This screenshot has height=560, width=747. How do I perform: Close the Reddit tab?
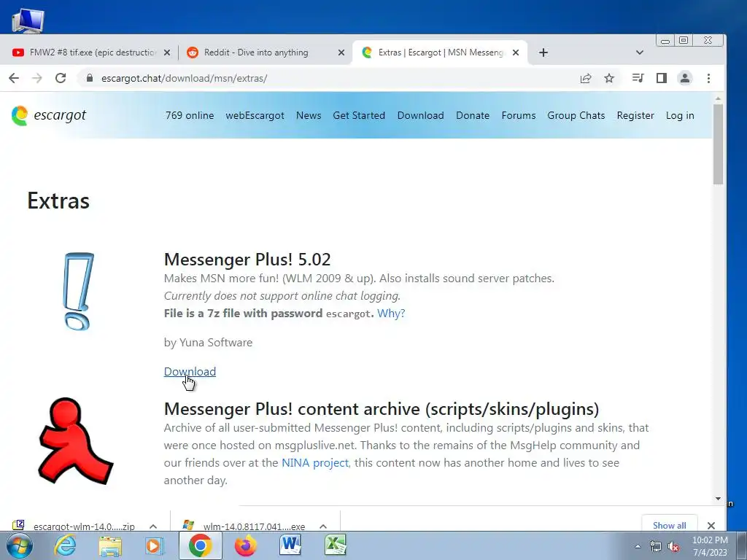[x=341, y=52]
